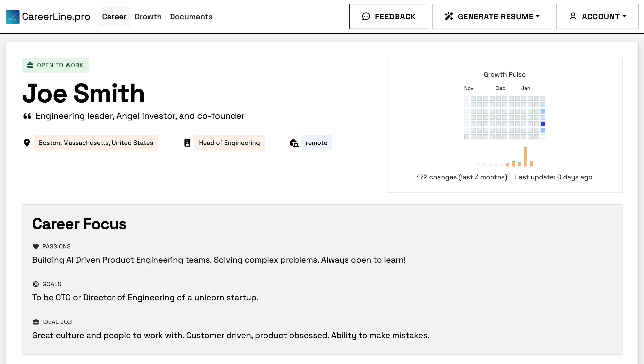Viewport: 644px width, 364px height.
Task: Open the Generate Resume dropdown
Action: (492, 16)
